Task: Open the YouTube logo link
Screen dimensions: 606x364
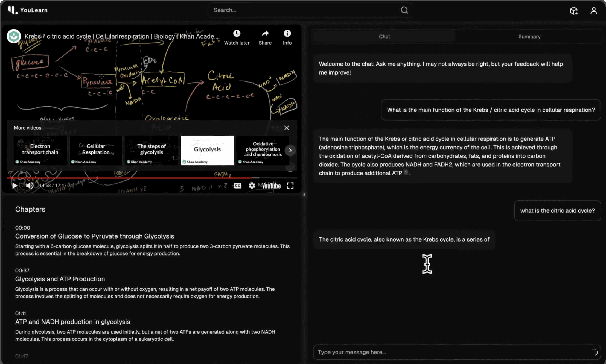Action: [x=271, y=186]
